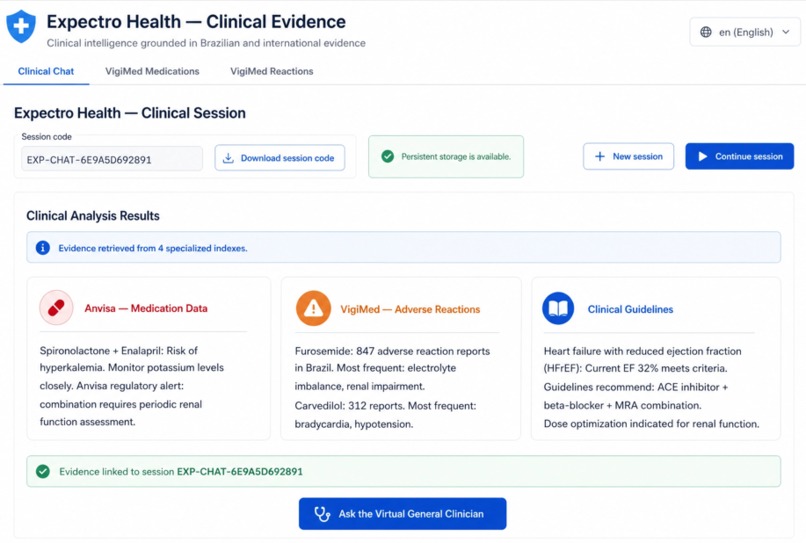Click the evidence linked green checkmark icon
This screenshot has height=543, width=806.
[43, 472]
